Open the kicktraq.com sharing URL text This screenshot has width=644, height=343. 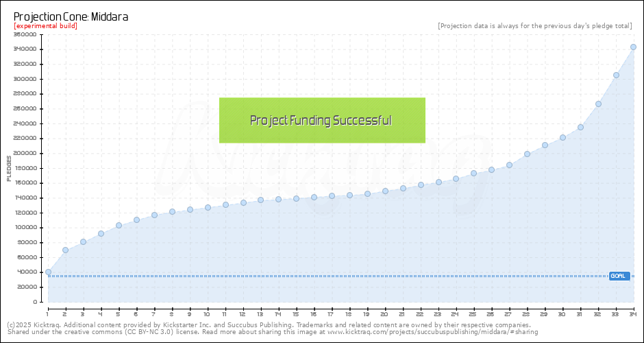pyautogui.click(x=433, y=332)
